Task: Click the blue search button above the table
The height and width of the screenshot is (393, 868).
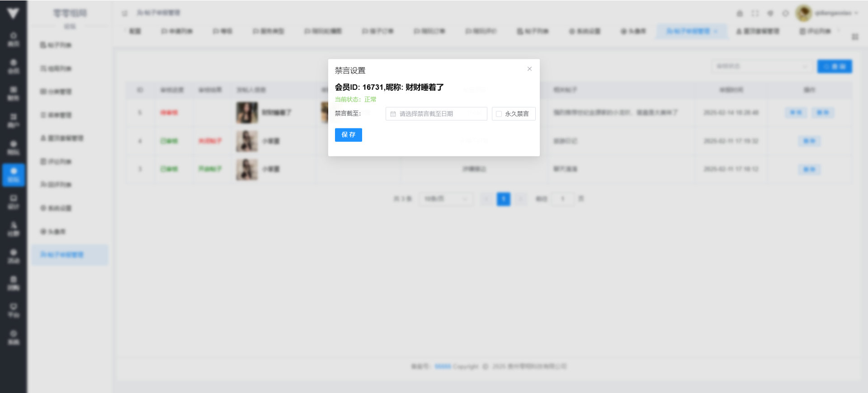Action: click(834, 66)
